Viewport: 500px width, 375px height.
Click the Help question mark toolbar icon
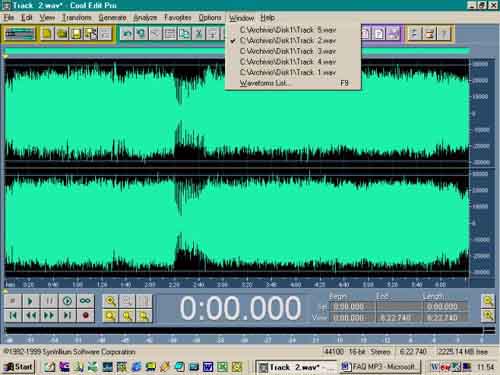coord(444,34)
